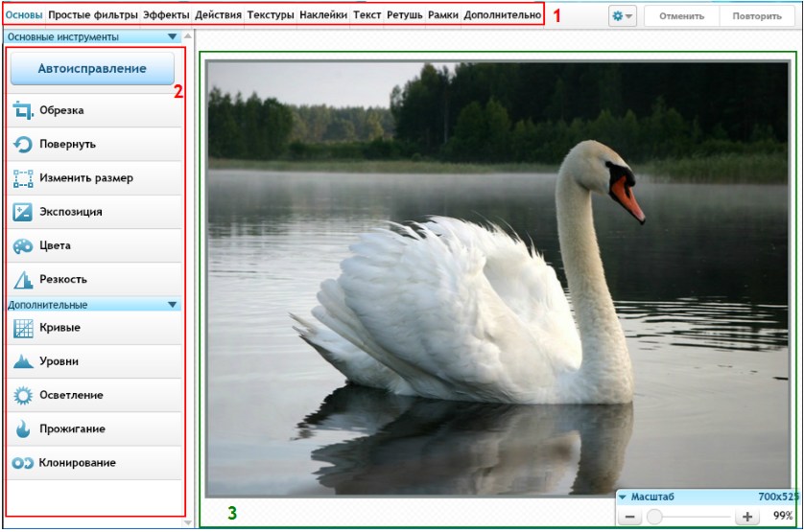This screenshot has height=532, width=804.
Task: Click the Уровни levels icon
Action: 23,361
